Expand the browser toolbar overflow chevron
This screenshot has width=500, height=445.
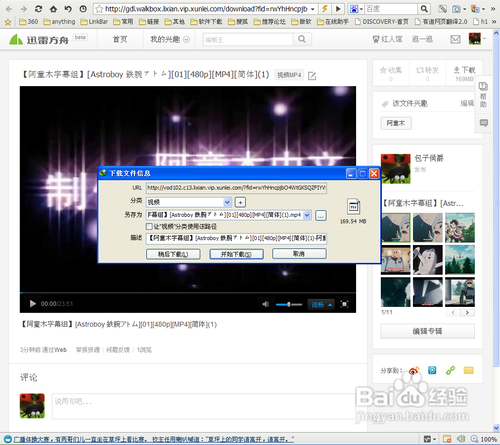click(493, 9)
